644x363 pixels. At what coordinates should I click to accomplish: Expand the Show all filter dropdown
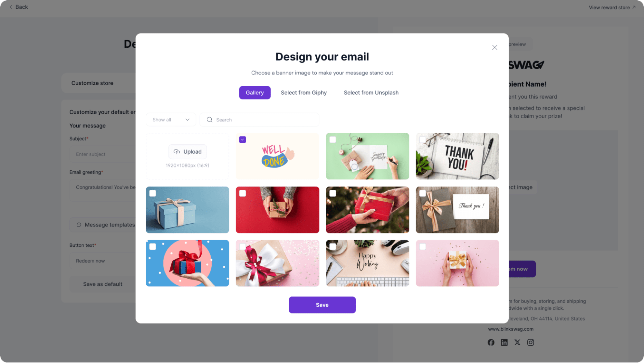coord(171,119)
